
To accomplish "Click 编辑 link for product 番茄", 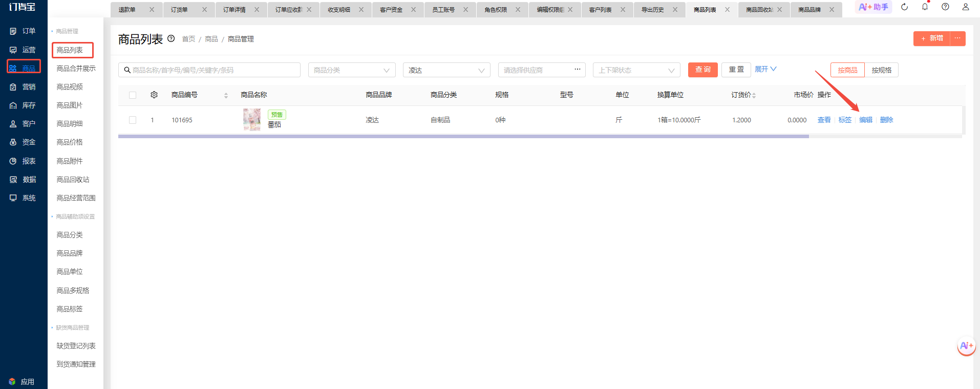I will tap(865, 120).
